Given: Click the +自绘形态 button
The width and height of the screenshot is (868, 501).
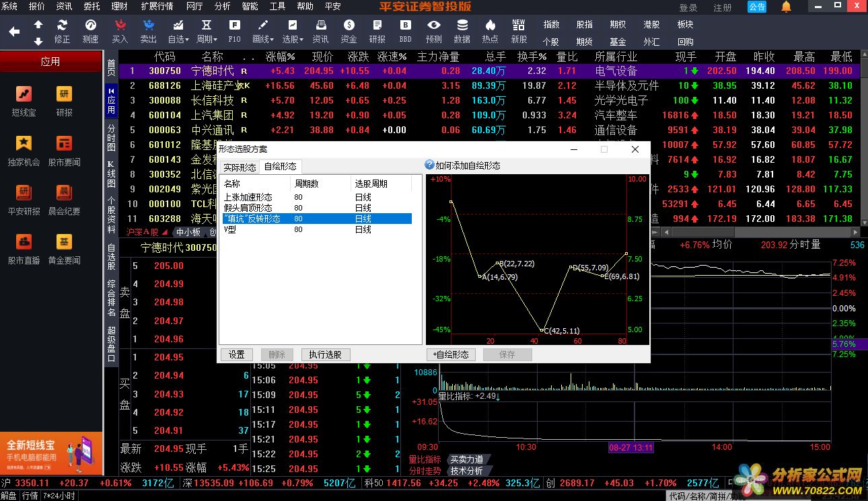Looking at the screenshot, I should (x=451, y=354).
